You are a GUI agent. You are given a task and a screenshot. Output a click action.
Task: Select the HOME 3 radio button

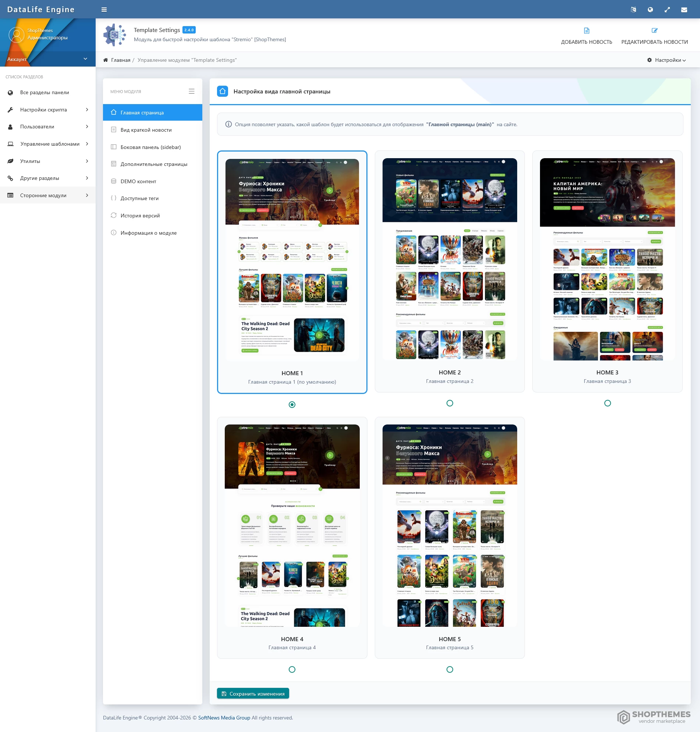tap(607, 403)
